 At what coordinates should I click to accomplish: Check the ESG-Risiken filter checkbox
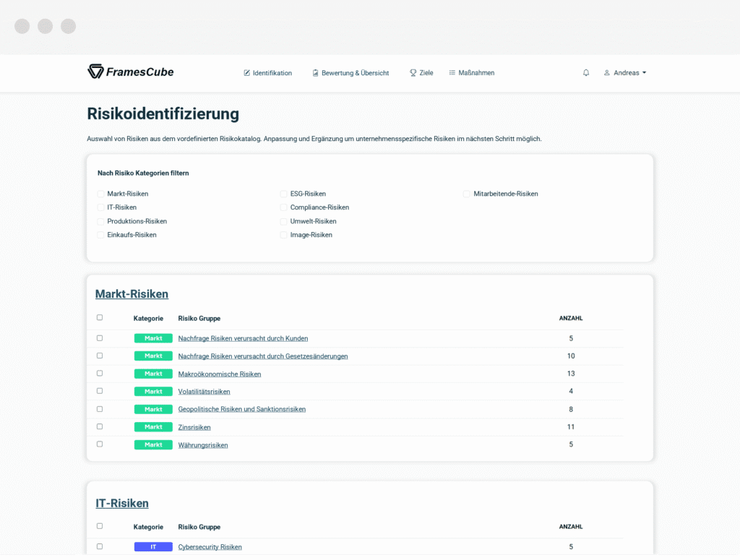point(283,194)
